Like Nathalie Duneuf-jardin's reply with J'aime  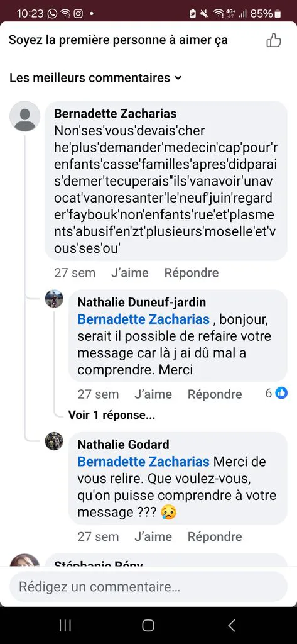[x=153, y=394]
